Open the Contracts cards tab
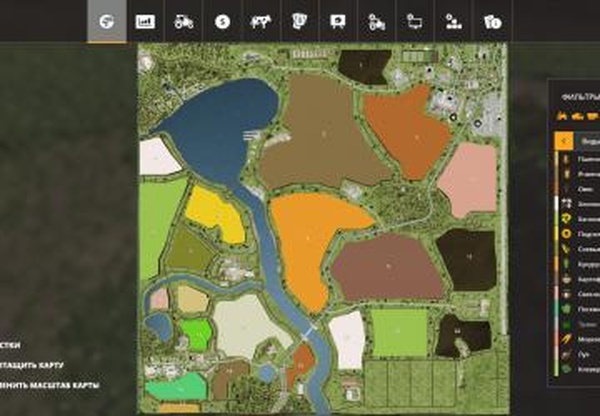This screenshot has height=416, width=600. (299, 21)
